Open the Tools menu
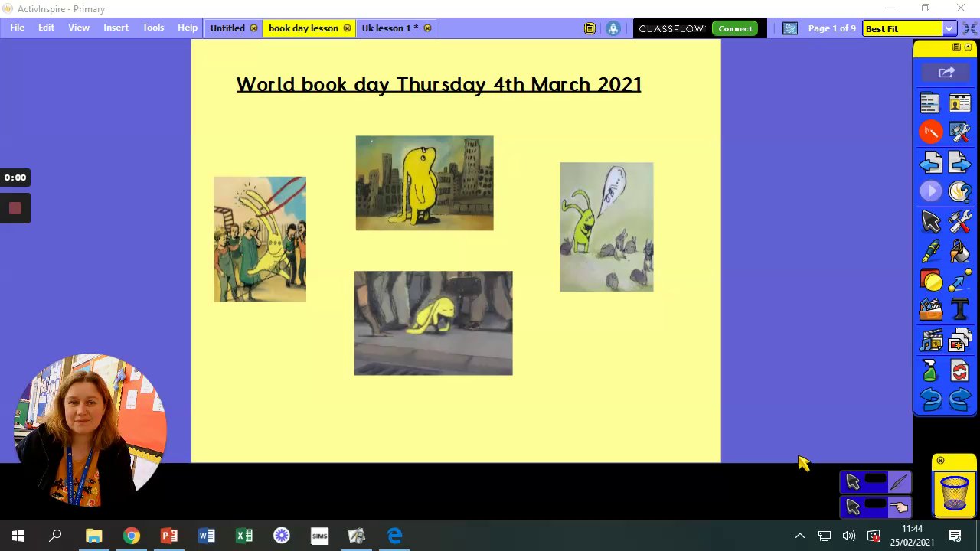The height and width of the screenshot is (551, 980). point(153,28)
